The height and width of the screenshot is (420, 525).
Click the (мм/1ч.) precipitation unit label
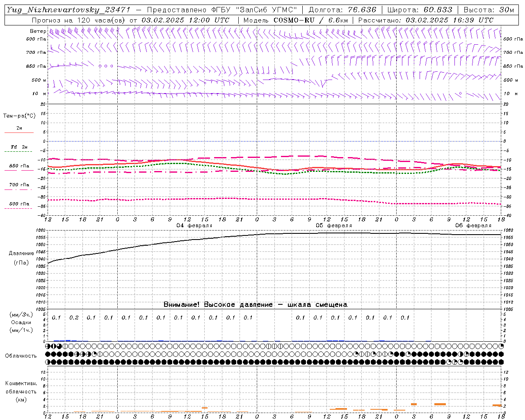tap(21, 330)
